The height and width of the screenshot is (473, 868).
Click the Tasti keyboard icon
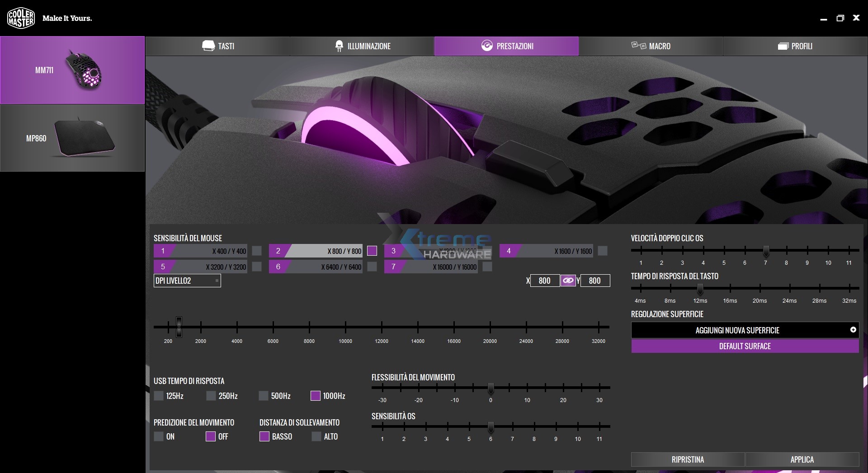tap(208, 46)
